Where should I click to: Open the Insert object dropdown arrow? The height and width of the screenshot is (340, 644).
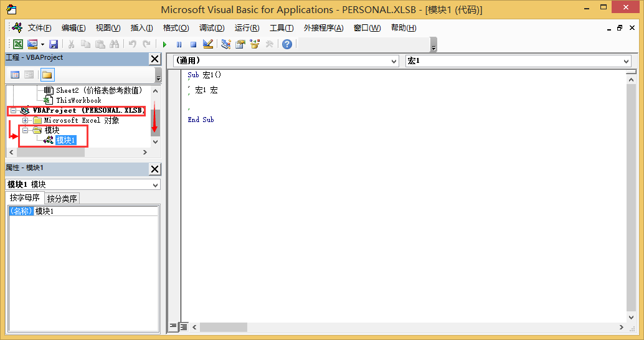tap(42, 44)
